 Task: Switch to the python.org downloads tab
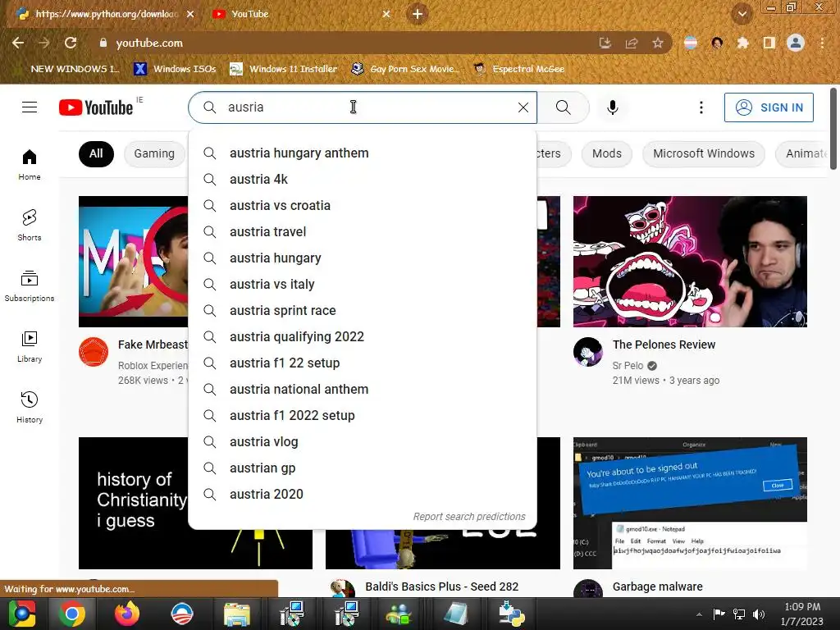pos(106,14)
